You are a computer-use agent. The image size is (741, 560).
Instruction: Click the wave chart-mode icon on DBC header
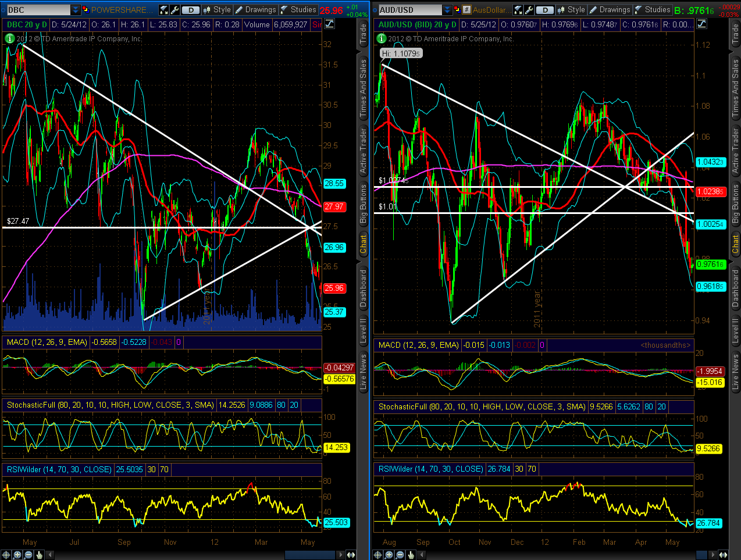pos(330,24)
